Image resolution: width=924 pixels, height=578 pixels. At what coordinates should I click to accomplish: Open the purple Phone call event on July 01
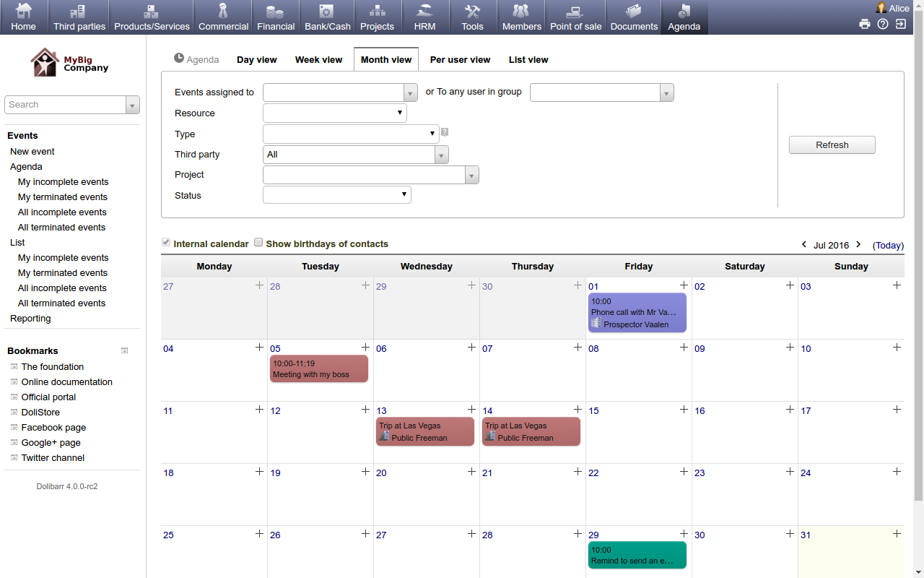[637, 312]
